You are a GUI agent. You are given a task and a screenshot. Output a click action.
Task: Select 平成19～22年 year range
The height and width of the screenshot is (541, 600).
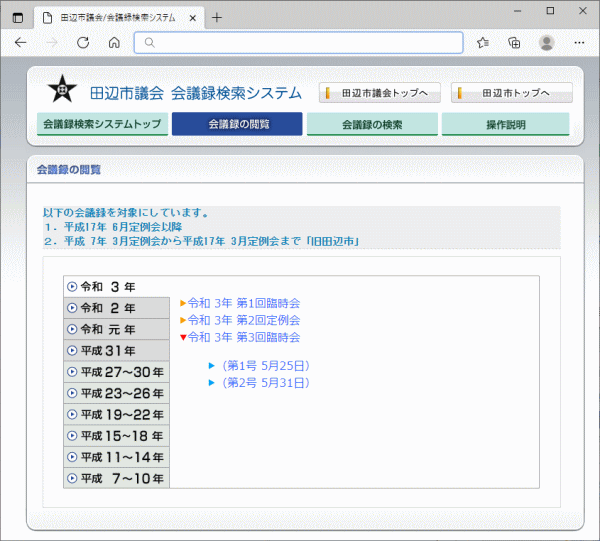click(x=116, y=414)
